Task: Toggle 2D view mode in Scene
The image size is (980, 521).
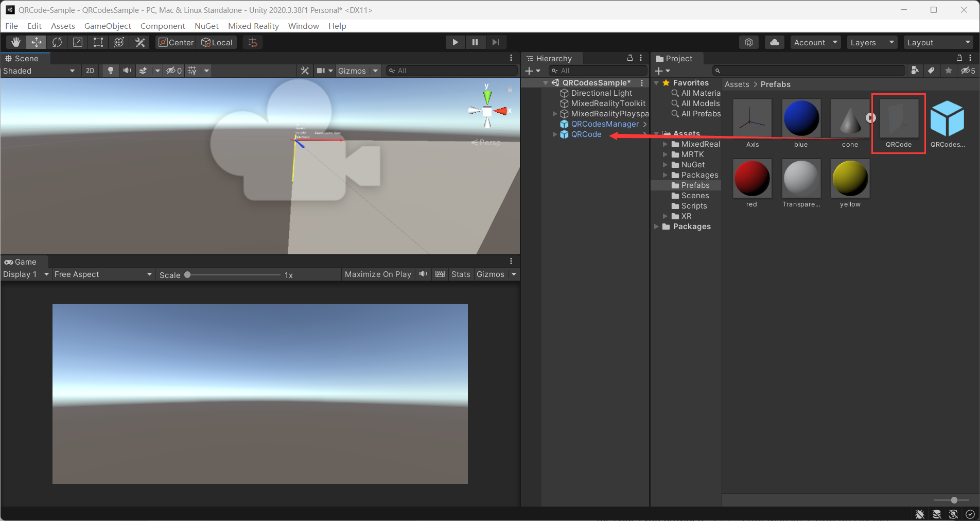Action: click(90, 71)
